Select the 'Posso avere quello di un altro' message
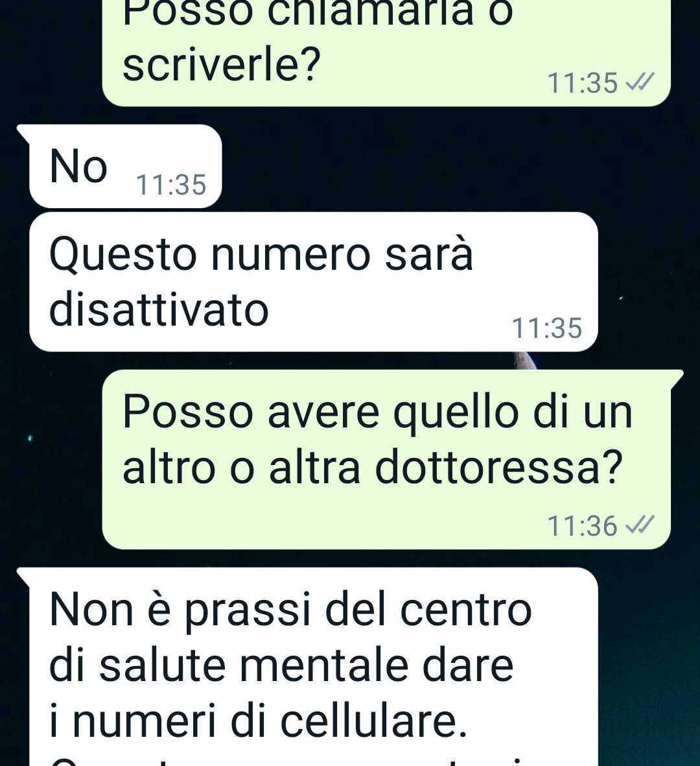 [x=386, y=459]
